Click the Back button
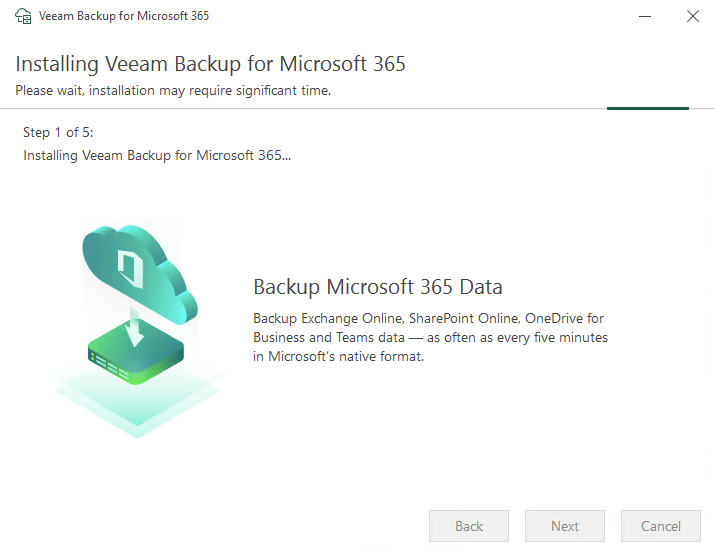 pyautogui.click(x=469, y=526)
